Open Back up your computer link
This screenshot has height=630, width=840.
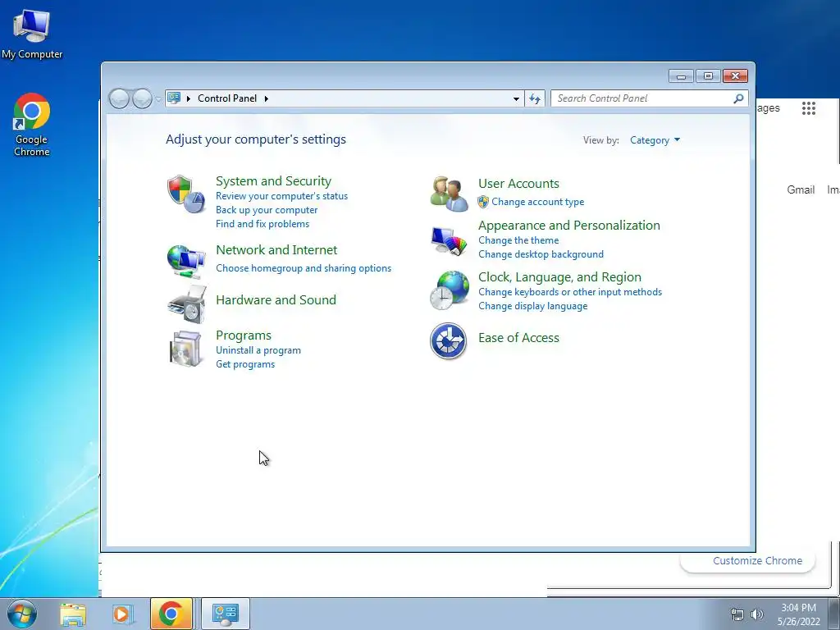click(x=267, y=210)
